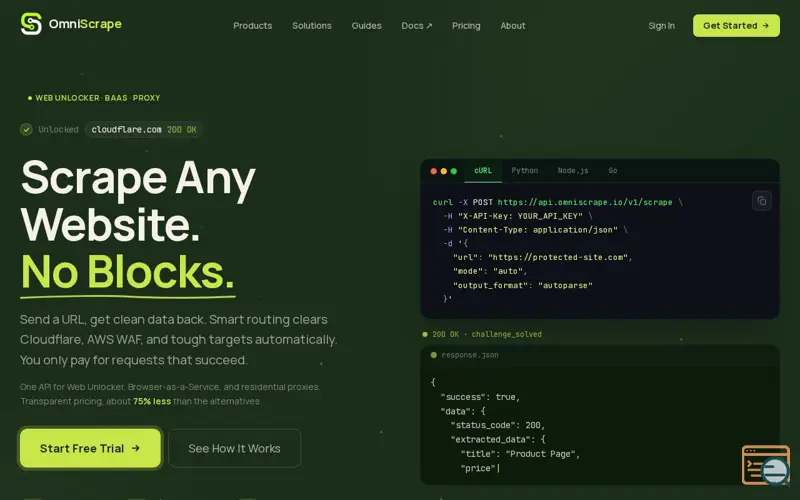Open the About page
Screen dimensions: 800x500
(513, 26)
